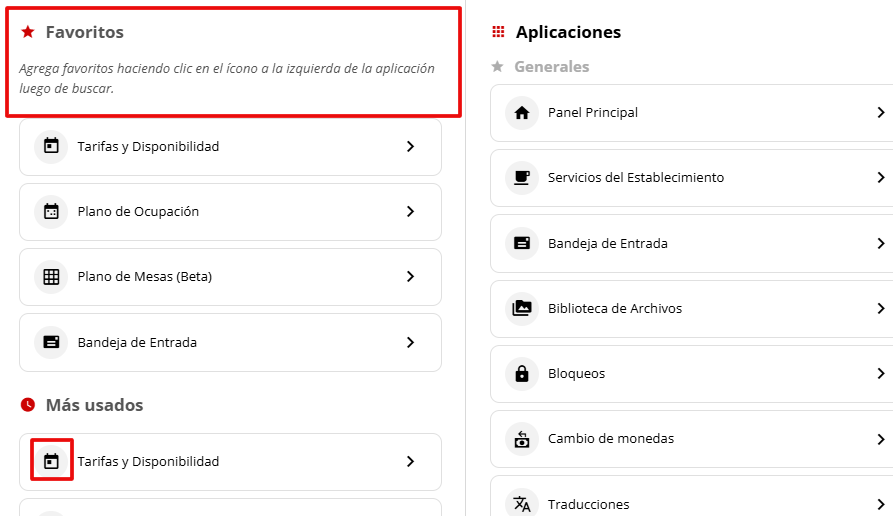
Task: Open the Bloqueos row's right chevron
Action: (x=880, y=374)
